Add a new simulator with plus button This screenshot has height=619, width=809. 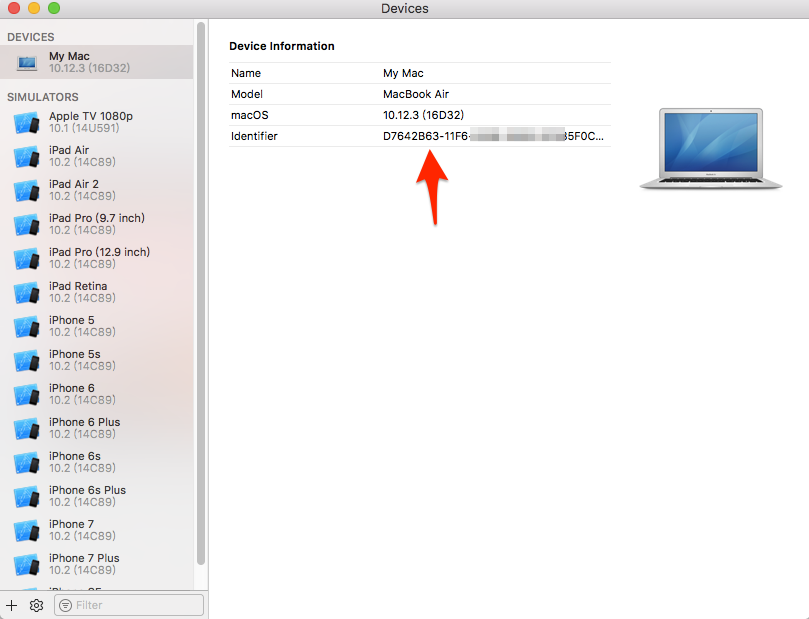pyautogui.click(x=11, y=605)
